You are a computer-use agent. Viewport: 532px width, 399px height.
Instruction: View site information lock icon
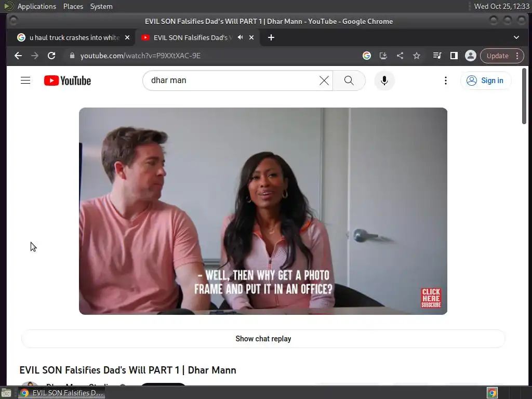72,56
